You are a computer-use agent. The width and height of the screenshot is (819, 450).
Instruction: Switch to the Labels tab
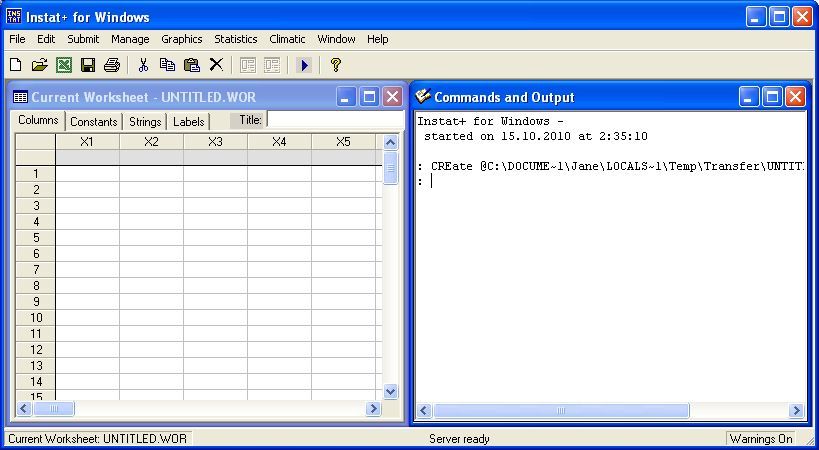tap(189, 122)
